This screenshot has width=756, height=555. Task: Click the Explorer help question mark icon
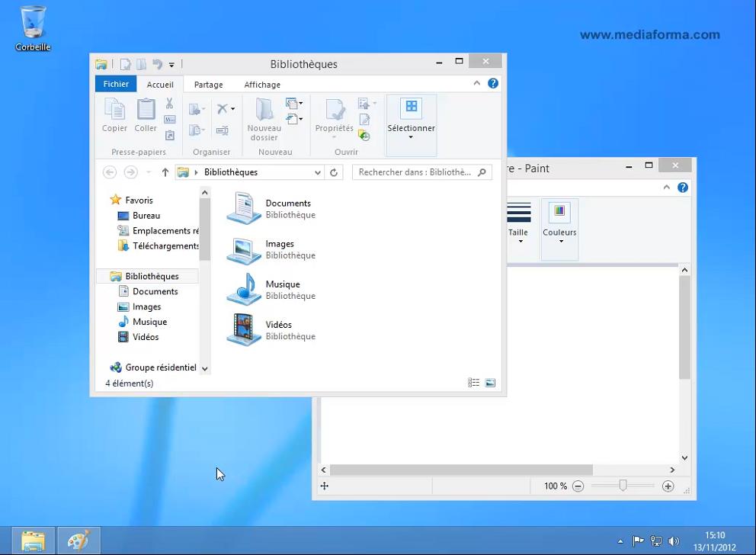(x=493, y=84)
